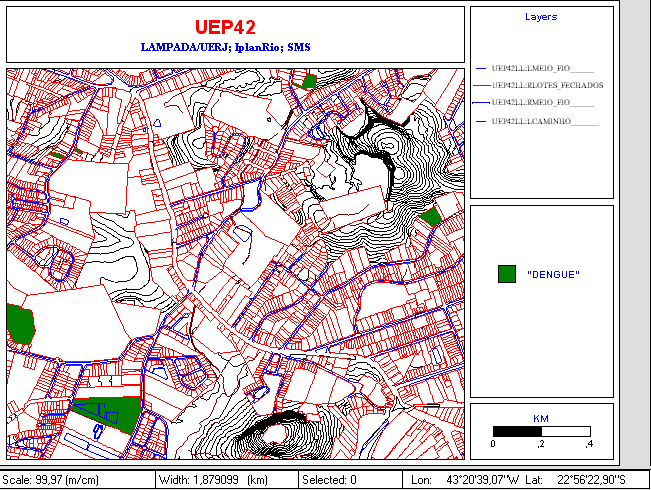Select green dengue polygon on map left edge
651x490 pixels.
point(19,324)
